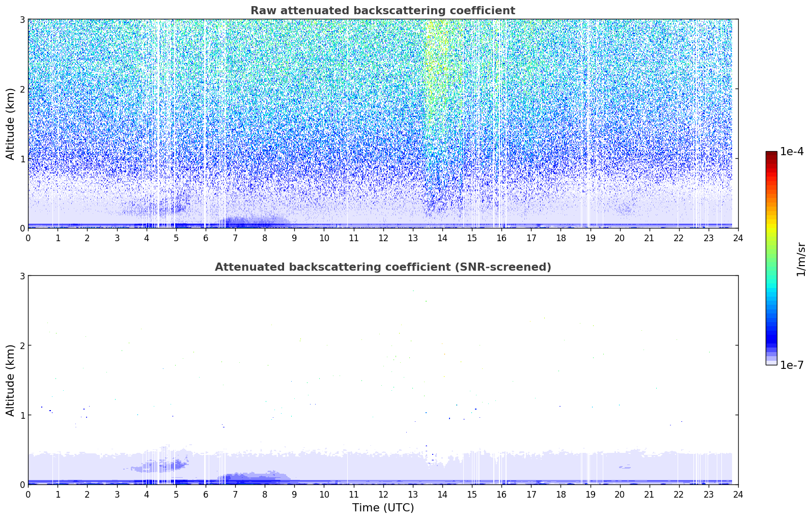Click the "Altitude (km)" label of the SNR-screened plot
Screen dimensions: 812x519
[x=11, y=380]
